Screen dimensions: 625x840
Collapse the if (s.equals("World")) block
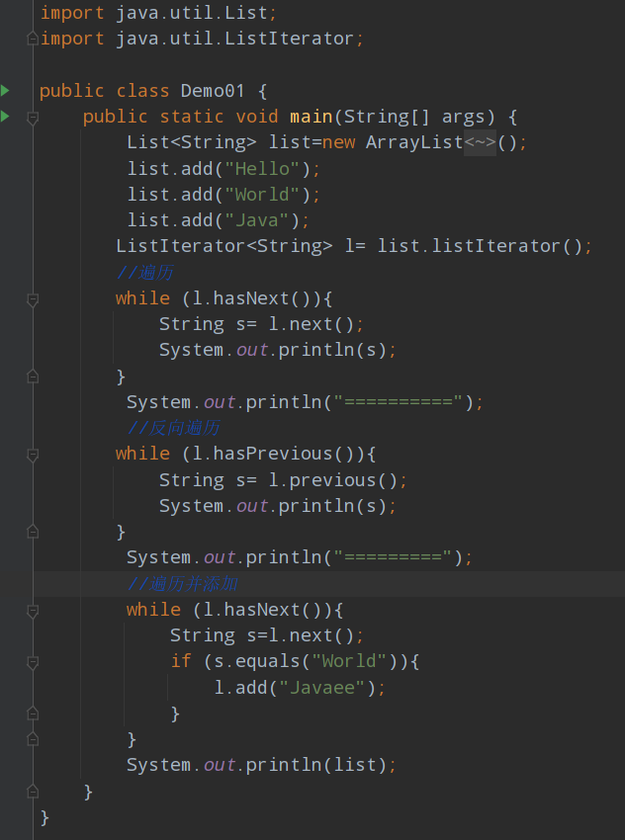point(33,662)
